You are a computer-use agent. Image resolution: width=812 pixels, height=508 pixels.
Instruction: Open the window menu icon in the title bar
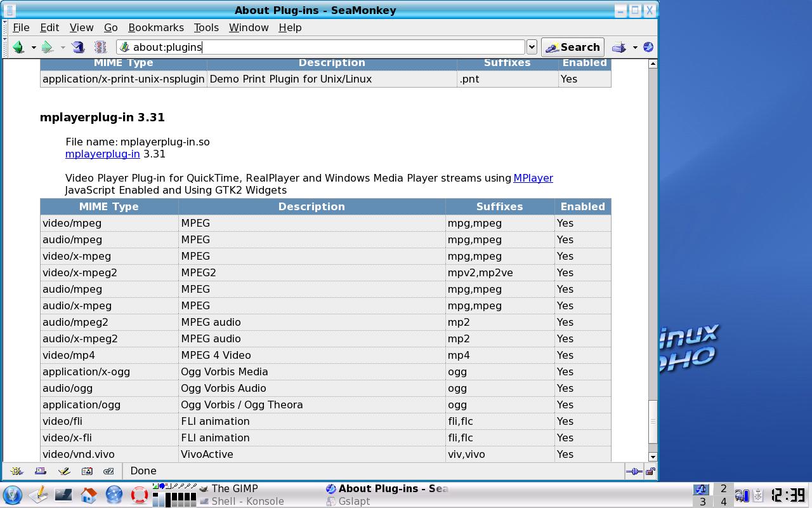10,10
